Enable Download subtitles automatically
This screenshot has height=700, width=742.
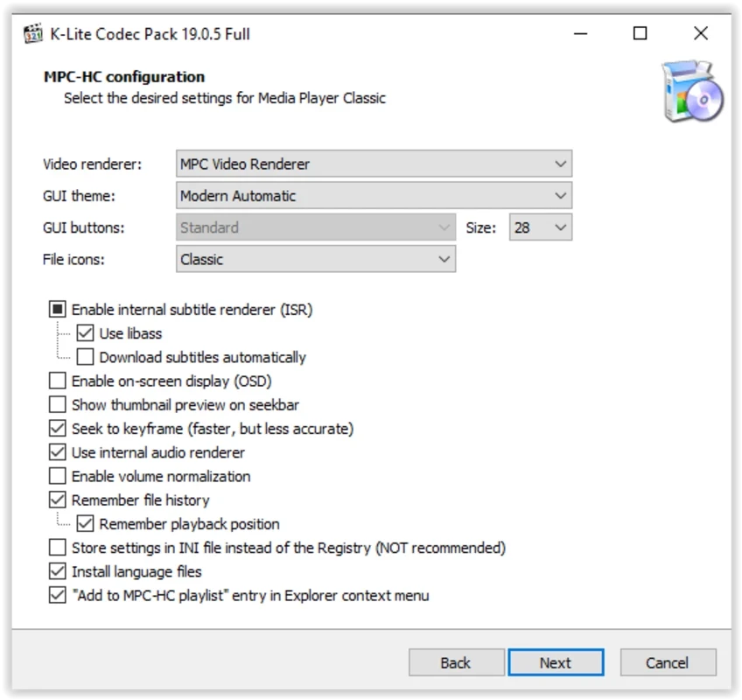86,357
